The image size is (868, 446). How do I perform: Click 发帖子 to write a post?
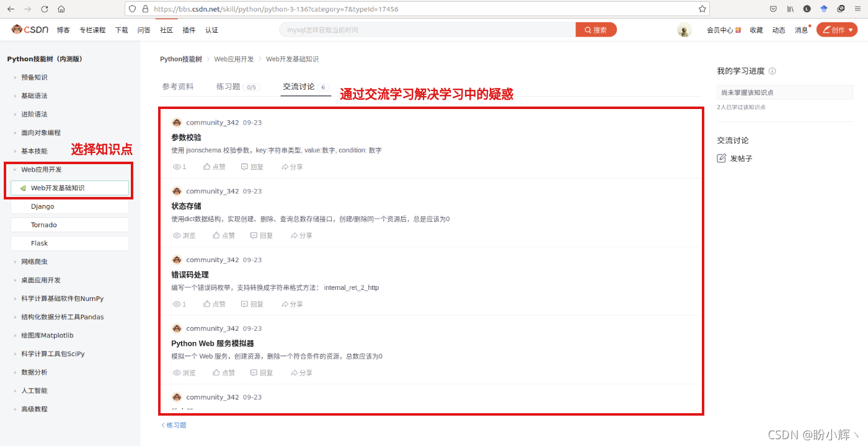pos(735,159)
